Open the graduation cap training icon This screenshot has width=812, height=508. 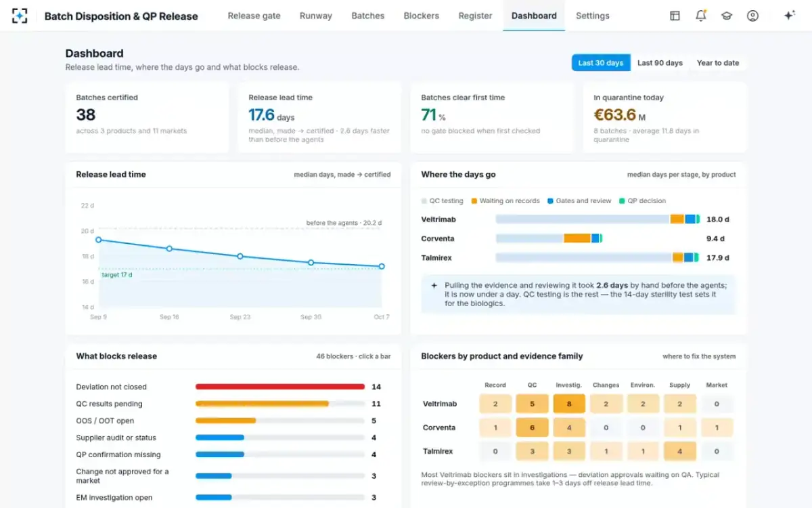[x=727, y=16]
